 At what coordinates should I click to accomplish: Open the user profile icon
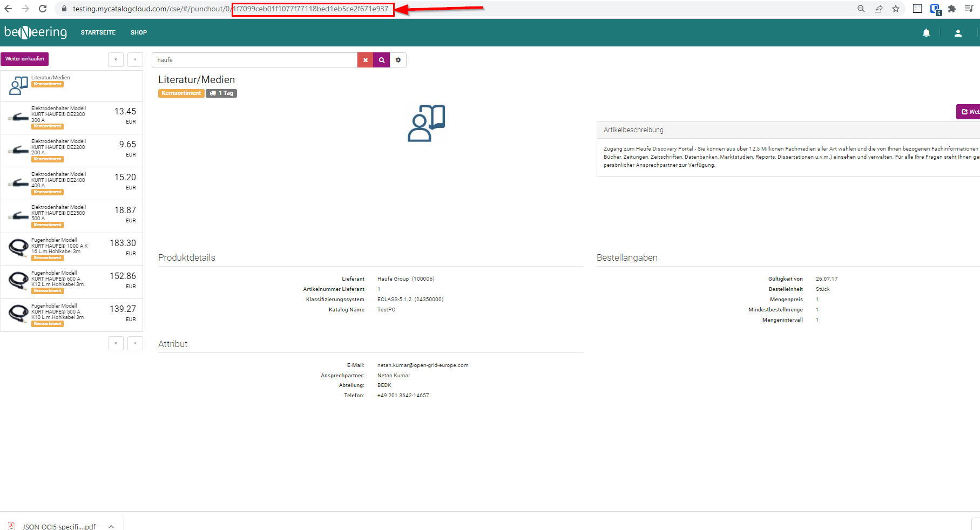tap(958, 33)
